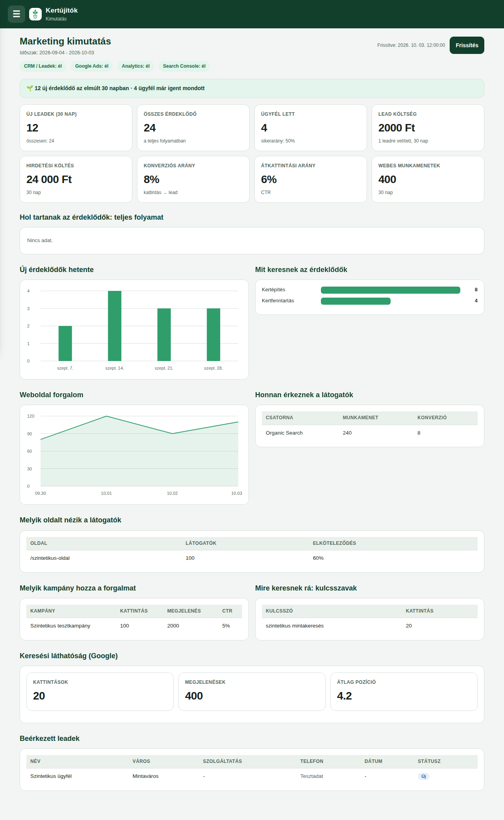Click the Elköteleződés column header
The height and width of the screenshot is (820, 504).
334,543
